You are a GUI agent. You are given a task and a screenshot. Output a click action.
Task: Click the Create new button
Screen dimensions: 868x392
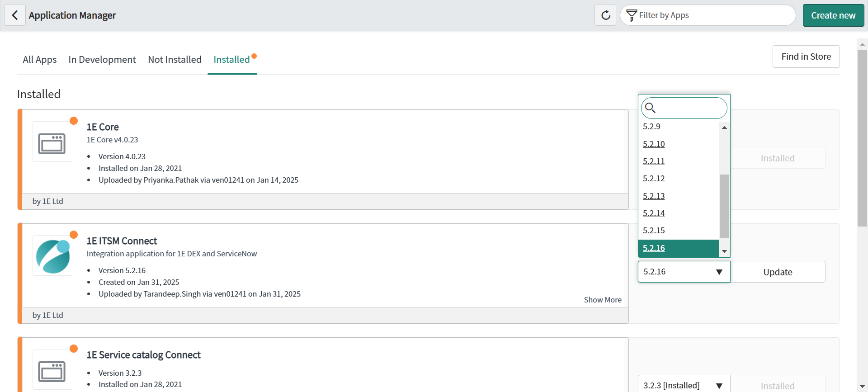(x=833, y=15)
